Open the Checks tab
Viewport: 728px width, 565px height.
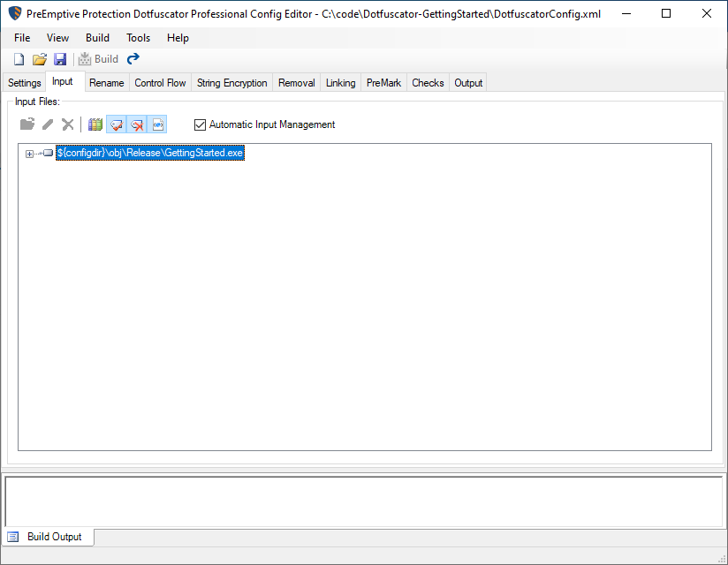click(x=428, y=83)
